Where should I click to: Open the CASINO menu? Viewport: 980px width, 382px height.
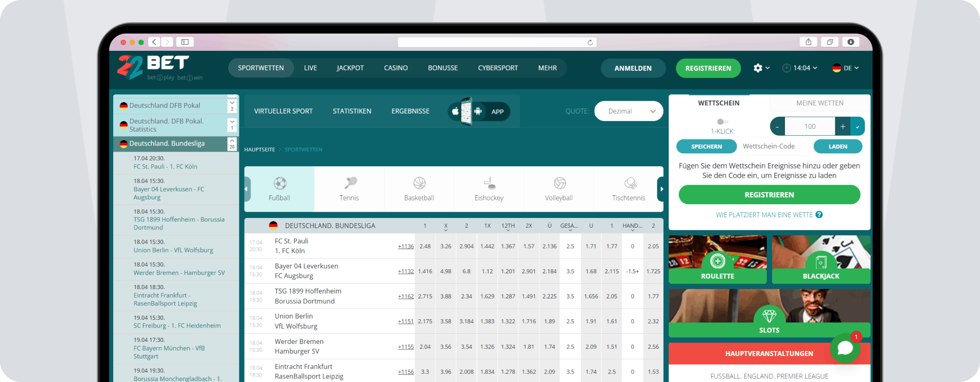pyautogui.click(x=396, y=68)
